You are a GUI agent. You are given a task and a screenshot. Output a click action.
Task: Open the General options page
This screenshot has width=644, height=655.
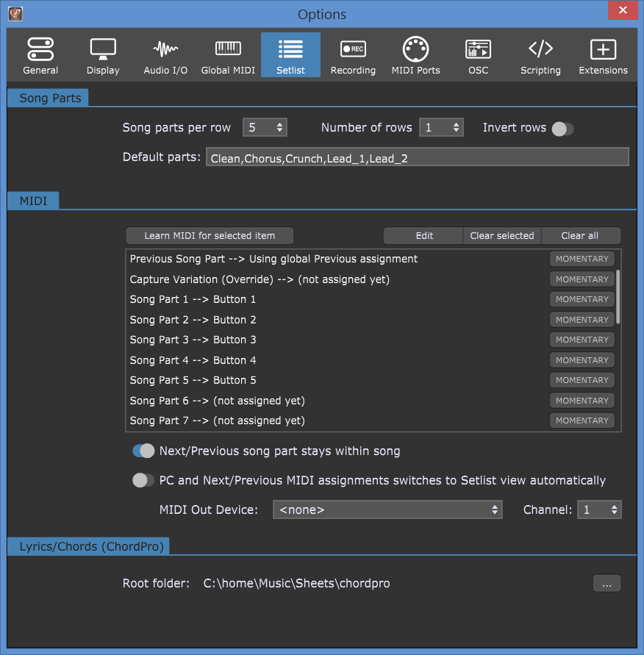(x=40, y=54)
